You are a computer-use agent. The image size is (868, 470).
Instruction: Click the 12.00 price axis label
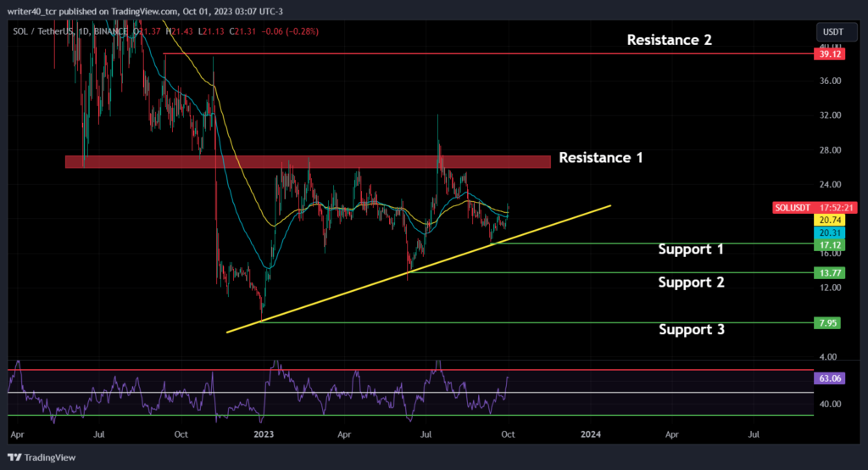[831, 288]
